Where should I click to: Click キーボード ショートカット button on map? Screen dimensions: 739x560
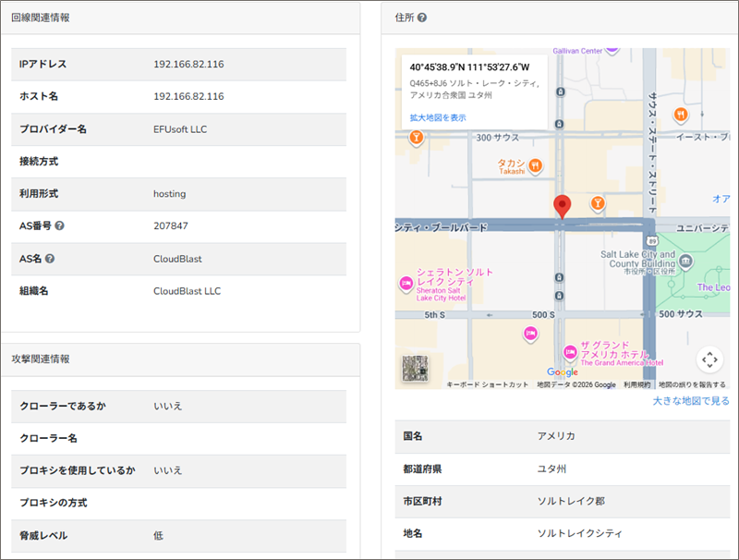[487, 384]
